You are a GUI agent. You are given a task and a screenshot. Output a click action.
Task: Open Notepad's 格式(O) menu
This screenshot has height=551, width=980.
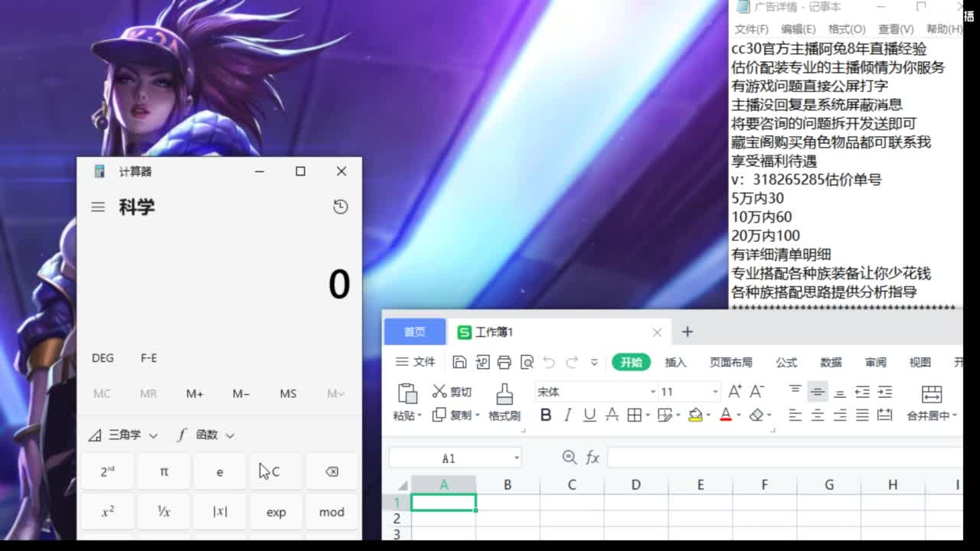tap(847, 29)
